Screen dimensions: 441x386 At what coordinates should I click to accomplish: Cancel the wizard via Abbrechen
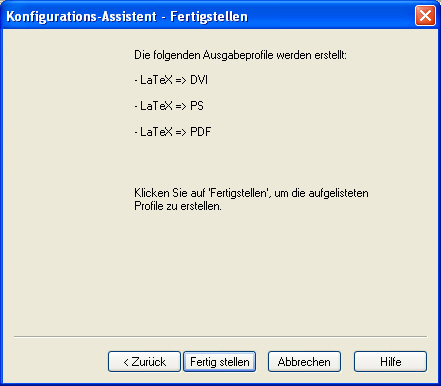(x=304, y=361)
